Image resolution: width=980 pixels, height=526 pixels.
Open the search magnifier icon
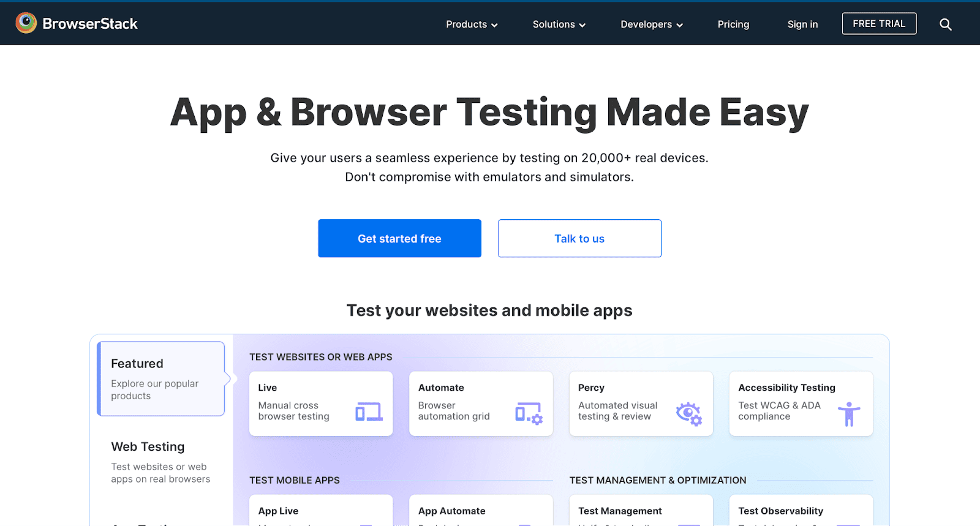(x=946, y=24)
